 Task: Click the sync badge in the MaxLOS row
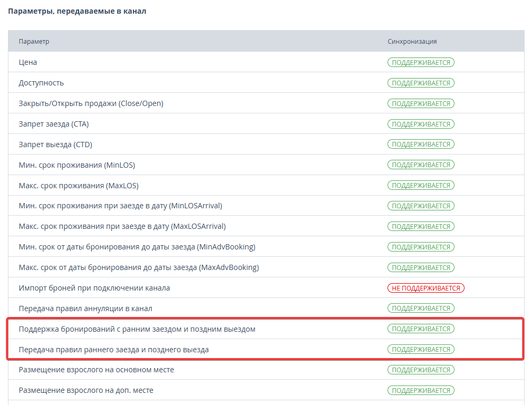pos(421,185)
